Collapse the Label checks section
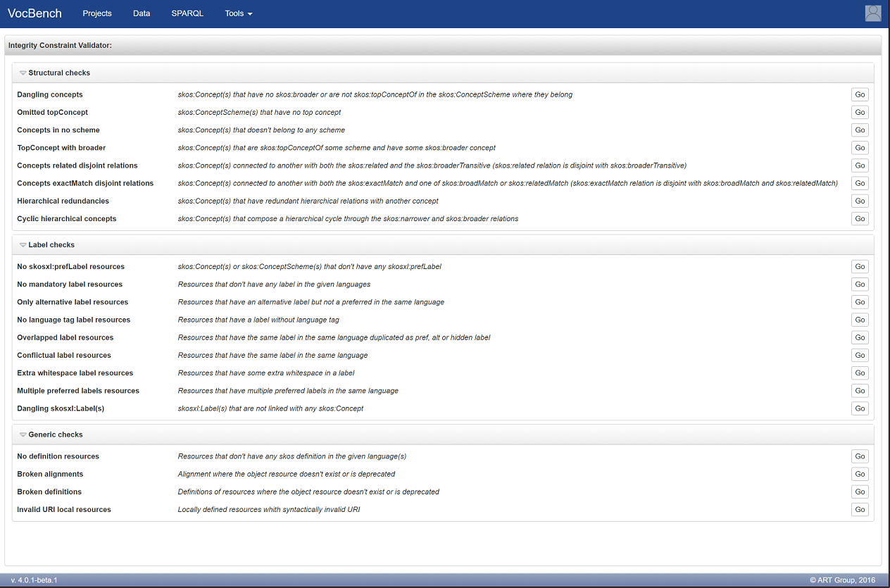 [x=23, y=245]
